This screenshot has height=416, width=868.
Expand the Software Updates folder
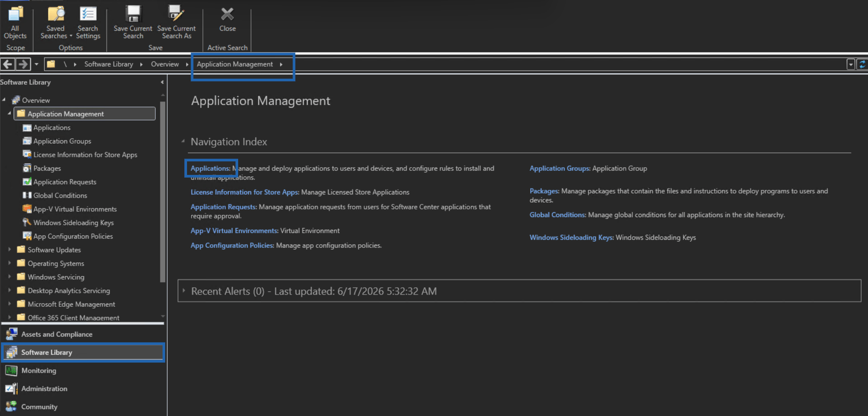[x=10, y=249]
